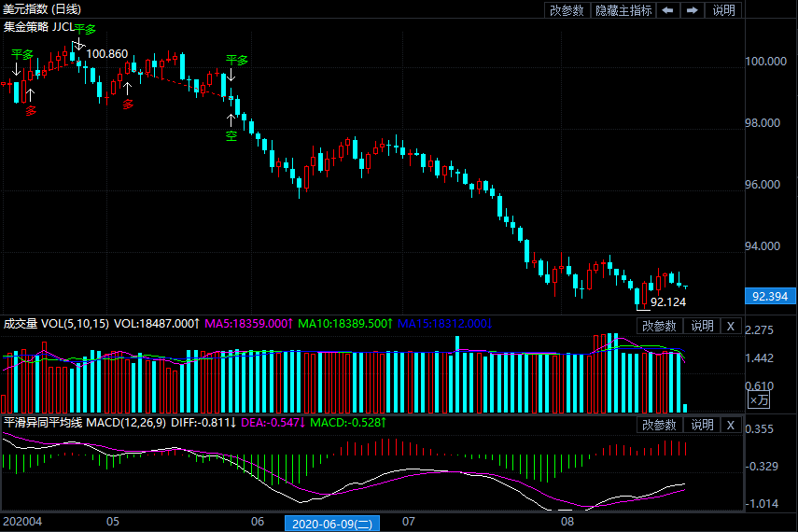Viewport: 798px width, 532px height.
Task: Click the green 空 short signal marker
Action: [231, 136]
